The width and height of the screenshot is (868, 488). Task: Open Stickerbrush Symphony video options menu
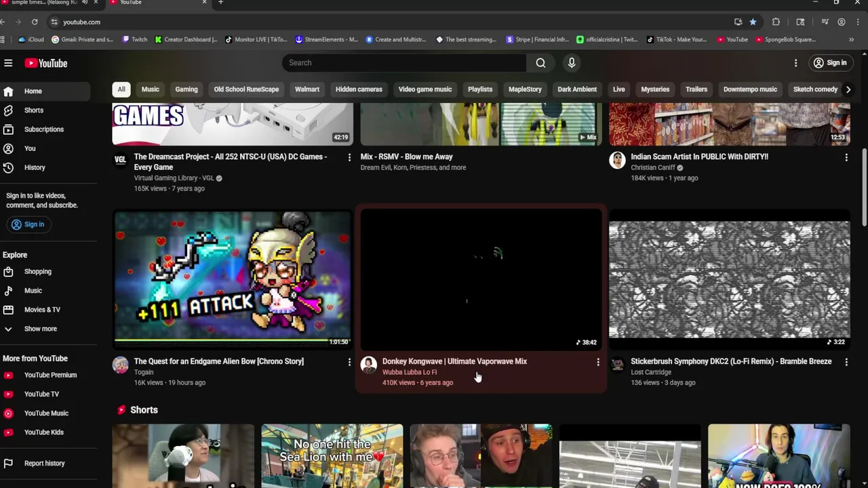point(846,362)
